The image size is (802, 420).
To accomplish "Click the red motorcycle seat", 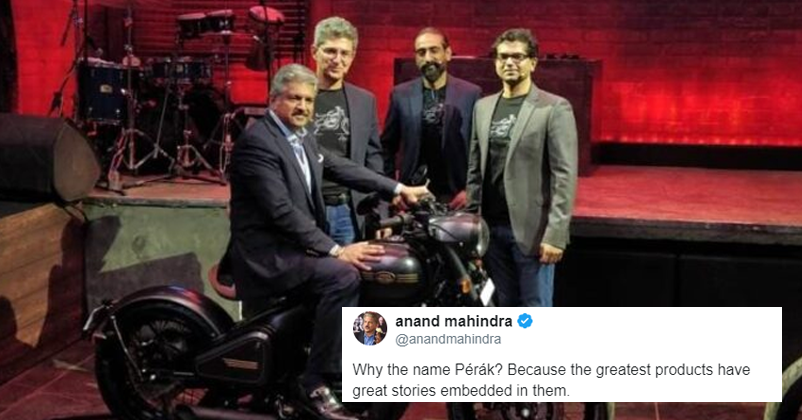I will (x=223, y=281).
